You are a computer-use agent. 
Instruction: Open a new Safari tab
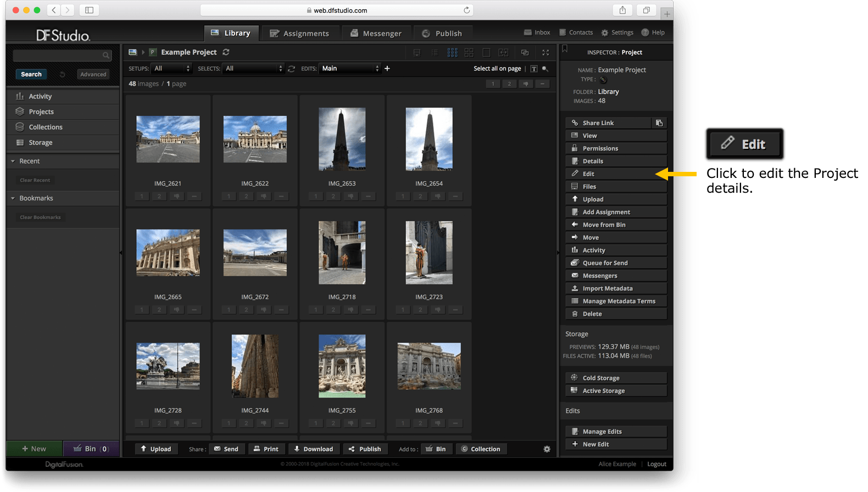(x=667, y=14)
